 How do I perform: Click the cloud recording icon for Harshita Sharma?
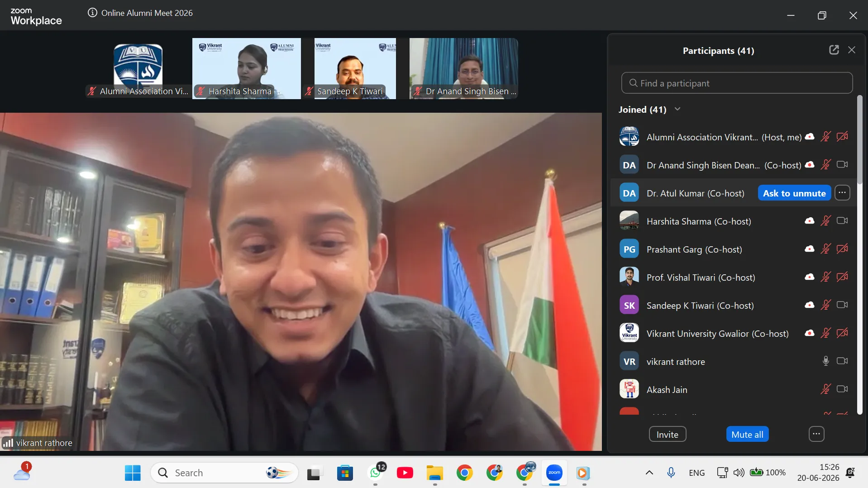tap(810, 221)
